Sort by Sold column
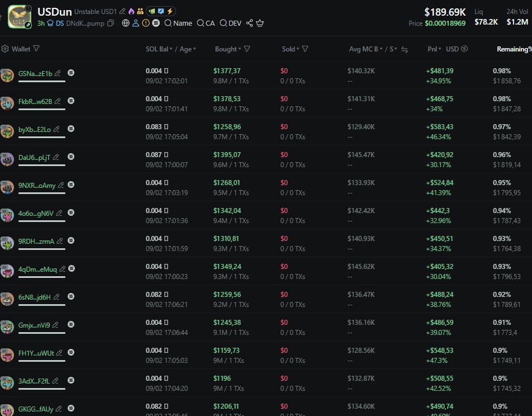 click(x=291, y=49)
